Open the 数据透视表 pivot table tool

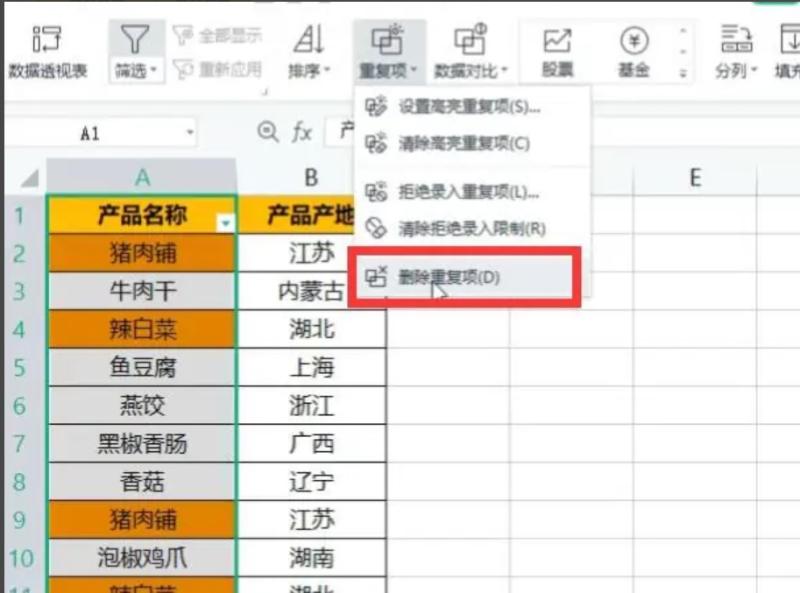(x=47, y=51)
